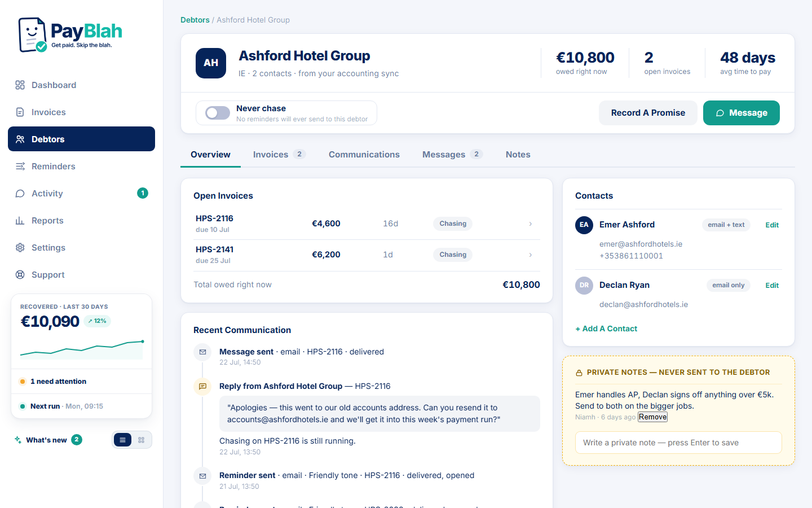Open Support in the sidebar
Screen dimensions: 812x508
(x=81, y=274)
